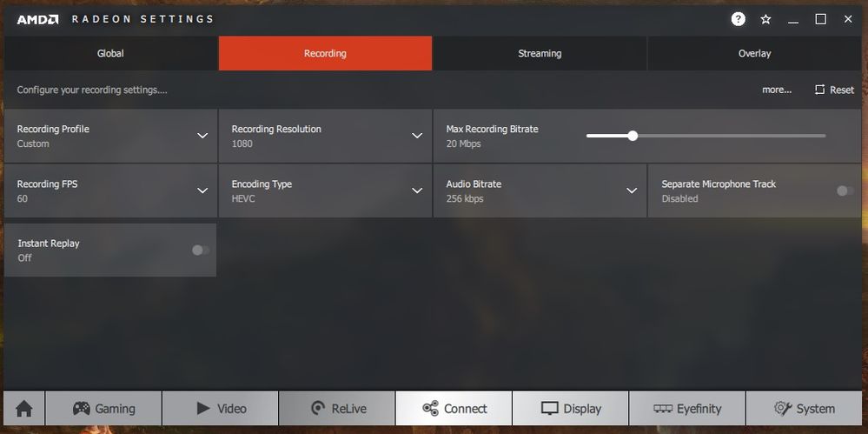Click the Reset button label
Viewport: 868px width, 434px height.
tap(842, 90)
